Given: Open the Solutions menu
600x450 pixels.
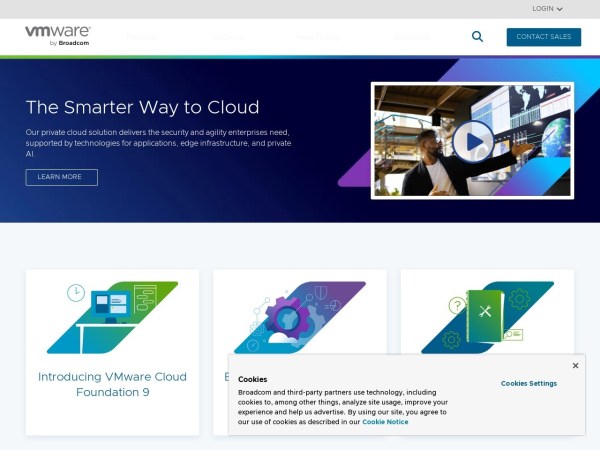Looking at the screenshot, I should [229, 37].
